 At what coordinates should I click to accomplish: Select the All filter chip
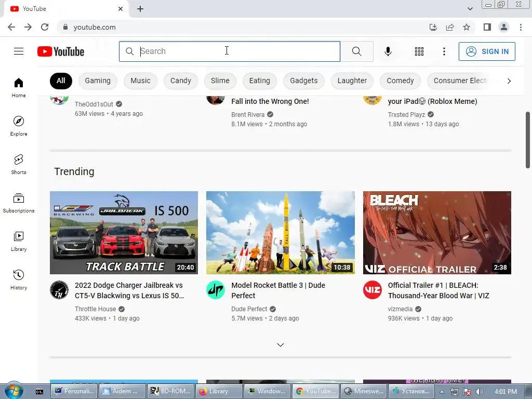click(x=61, y=81)
